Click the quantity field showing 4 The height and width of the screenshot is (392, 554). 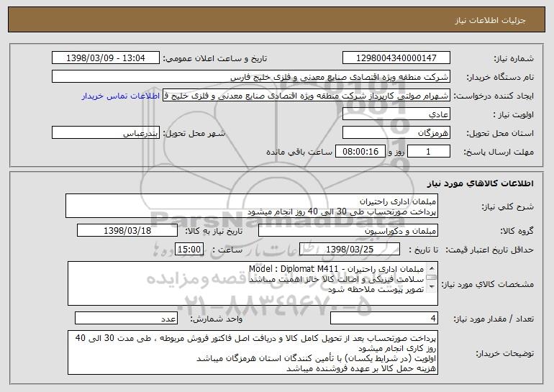pos(384,318)
